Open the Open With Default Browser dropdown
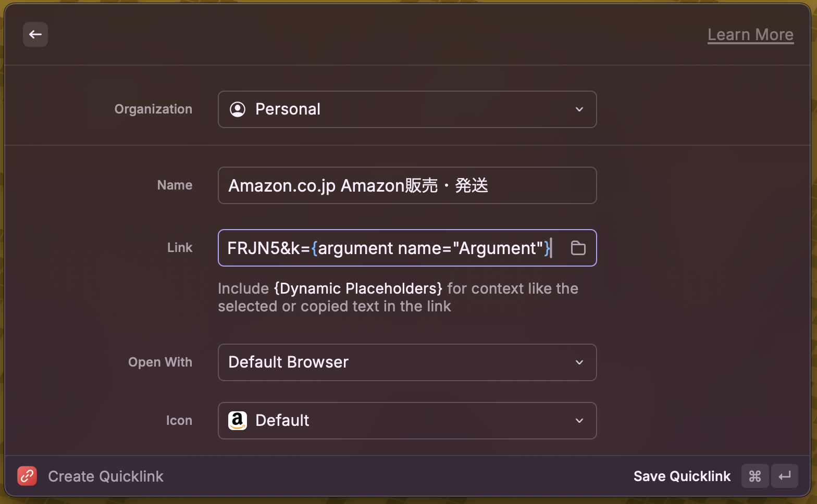 click(x=407, y=362)
